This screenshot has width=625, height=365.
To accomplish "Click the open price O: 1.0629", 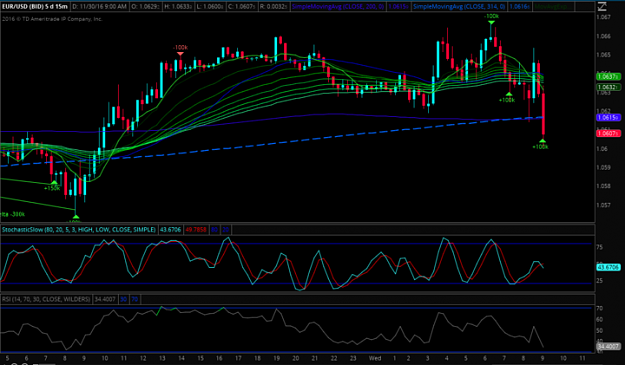I will click(145, 6).
